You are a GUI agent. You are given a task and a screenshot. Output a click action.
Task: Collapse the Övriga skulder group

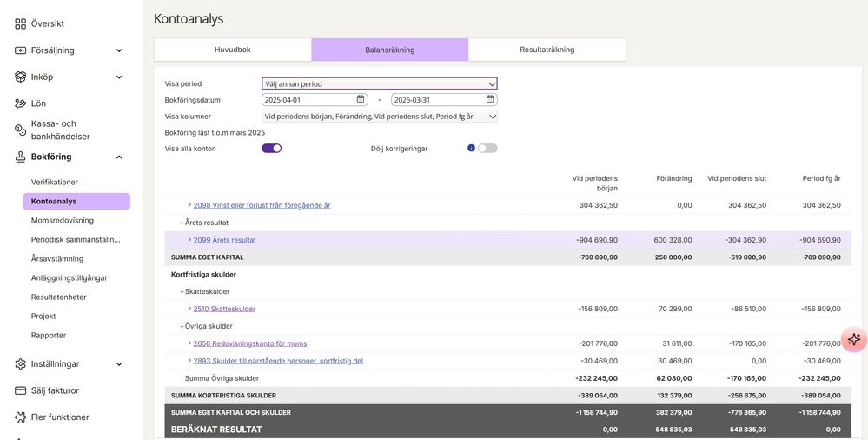(x=182, y=326)
